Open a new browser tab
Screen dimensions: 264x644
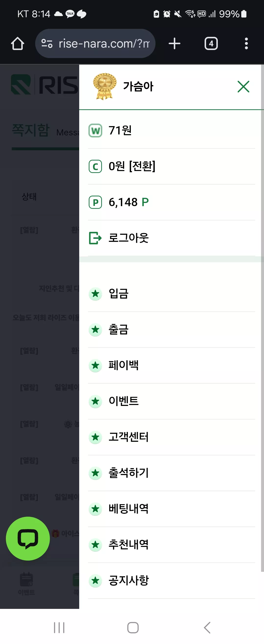pyautogui.click(x=174, y=43)
